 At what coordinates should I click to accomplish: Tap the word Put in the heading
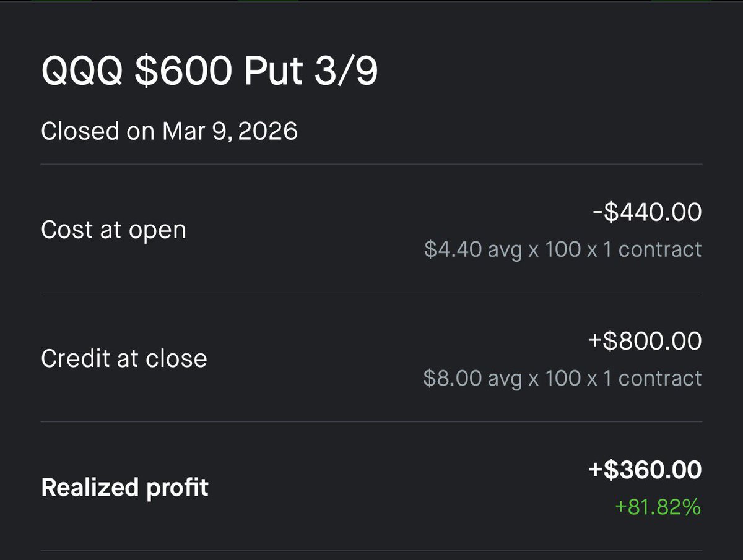273,72
